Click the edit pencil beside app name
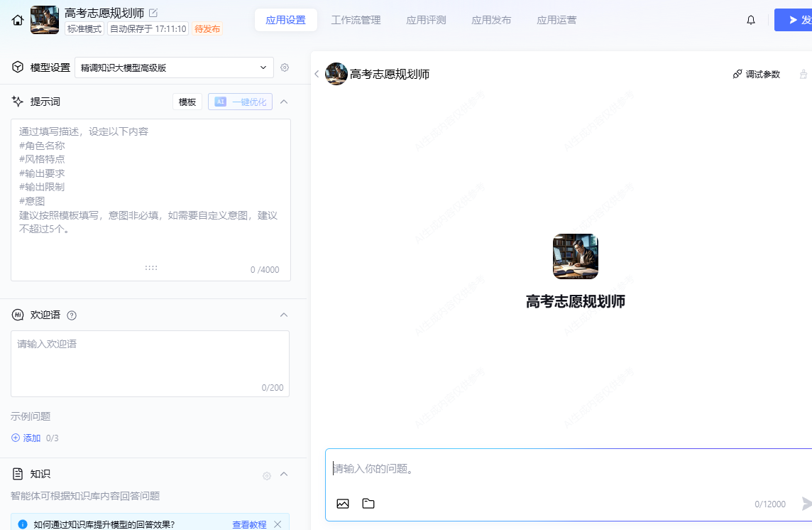812x530 pixels. (153, 13)
